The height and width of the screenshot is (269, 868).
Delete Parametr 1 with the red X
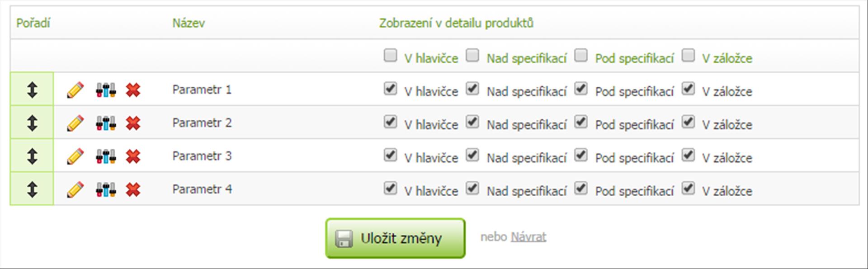[133, 90]
